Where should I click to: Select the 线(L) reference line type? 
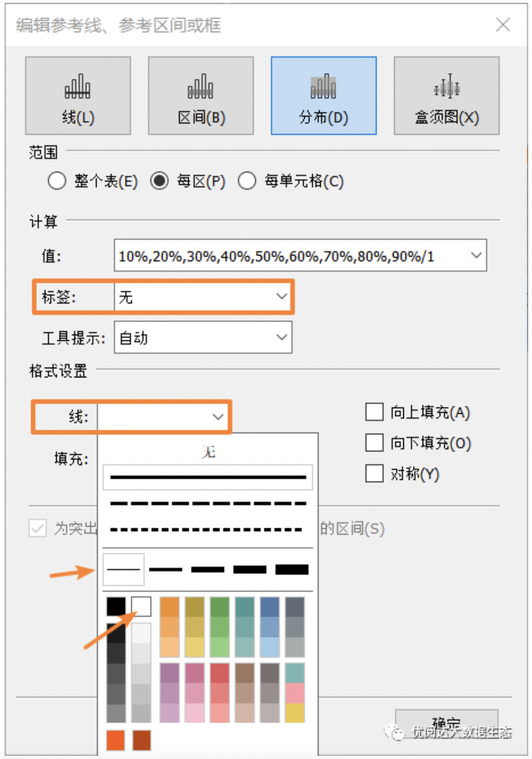click(x=78, y=96)
